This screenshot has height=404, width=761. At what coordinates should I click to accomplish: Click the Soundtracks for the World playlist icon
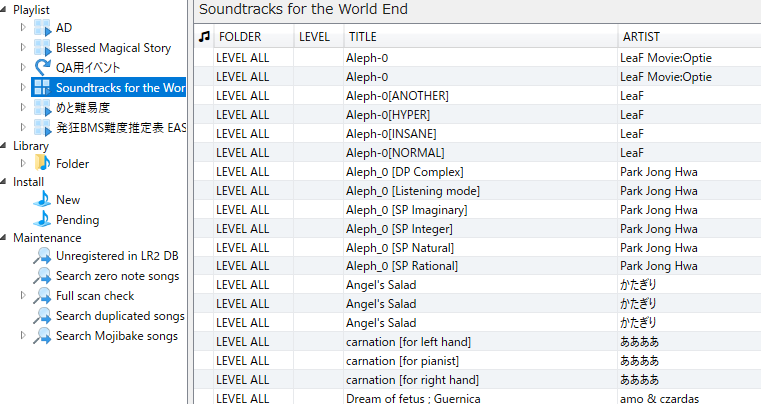pyautogui.click(x=43, y=87)
